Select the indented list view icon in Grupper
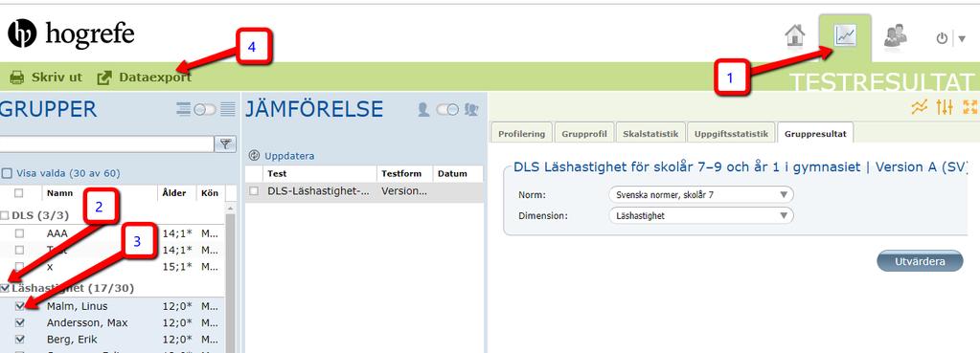The height and width of the screenshot is (353, 980). pyautogui.click(x=184, y=110)
